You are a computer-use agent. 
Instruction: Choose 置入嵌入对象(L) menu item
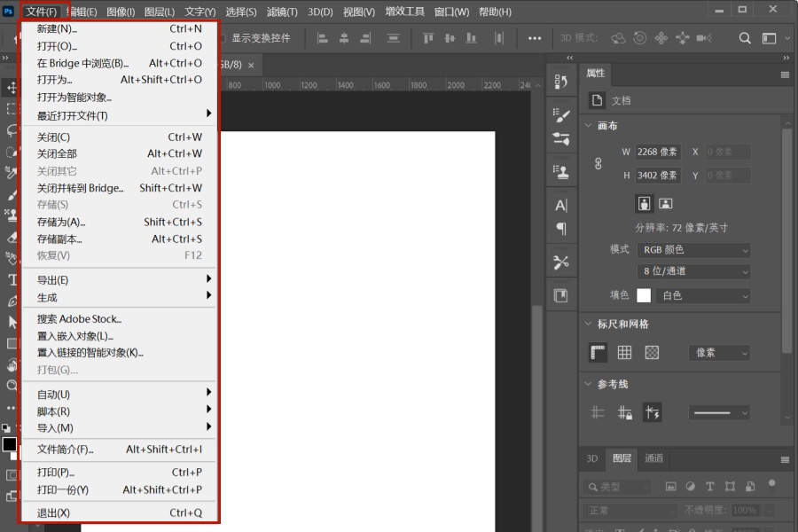pyautogui.click(x=119, y=336)
